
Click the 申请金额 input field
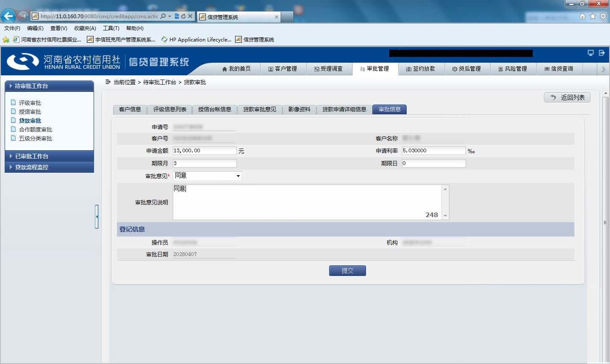click(205, 151)
